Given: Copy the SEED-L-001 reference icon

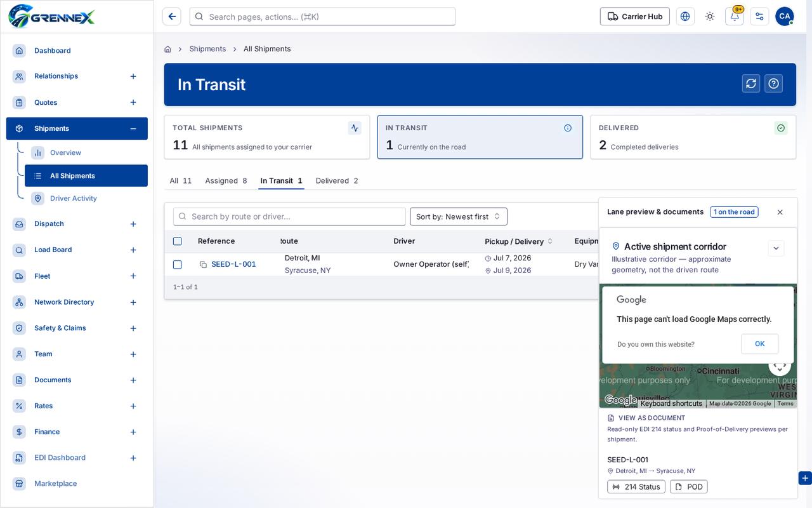Looking at the screenshot, I should pyautogui.click(x=203, y=265).
